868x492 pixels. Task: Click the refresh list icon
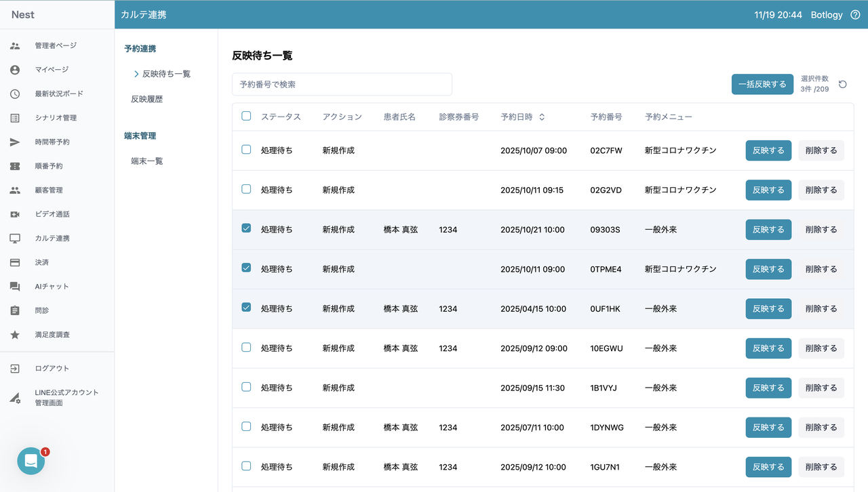pos(843,84)
